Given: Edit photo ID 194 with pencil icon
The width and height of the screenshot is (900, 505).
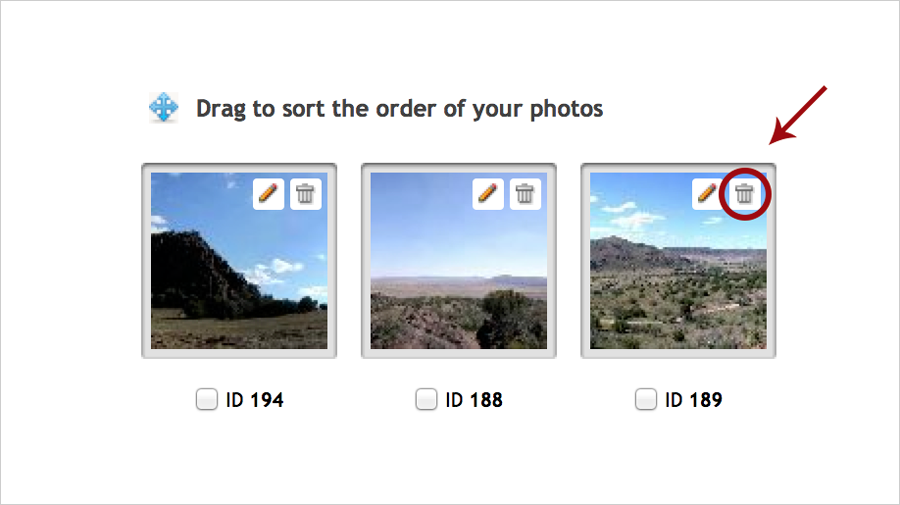Looking at the screenshot, I should coord(268,194).
